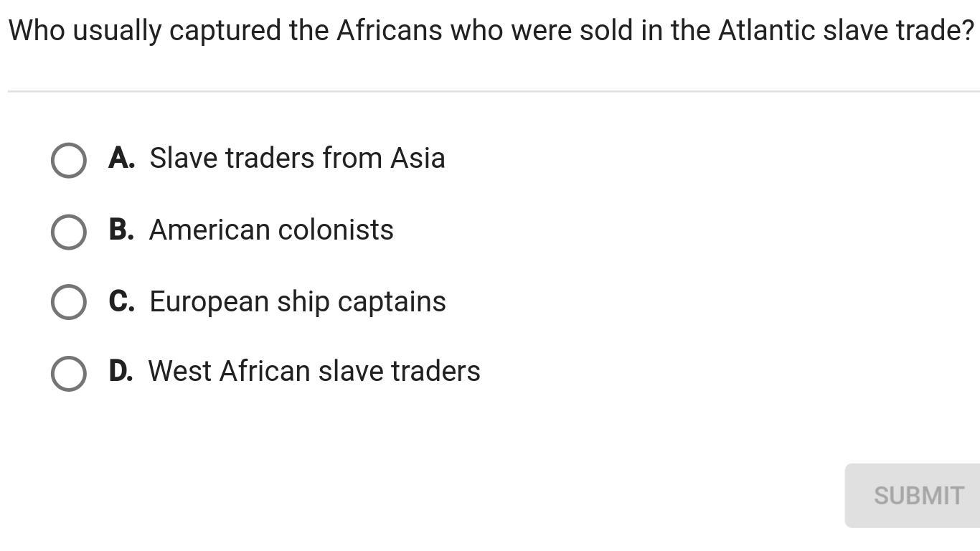This screenshot has height=551, width=980.
Task: Click the word "usually" in the question
Action: [117, 31]
